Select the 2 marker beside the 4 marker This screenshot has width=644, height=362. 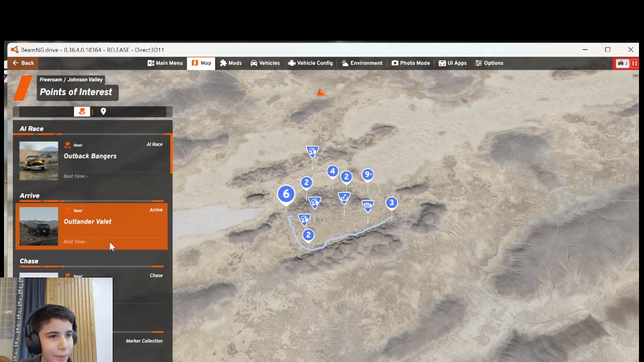[x=346, y=177]
